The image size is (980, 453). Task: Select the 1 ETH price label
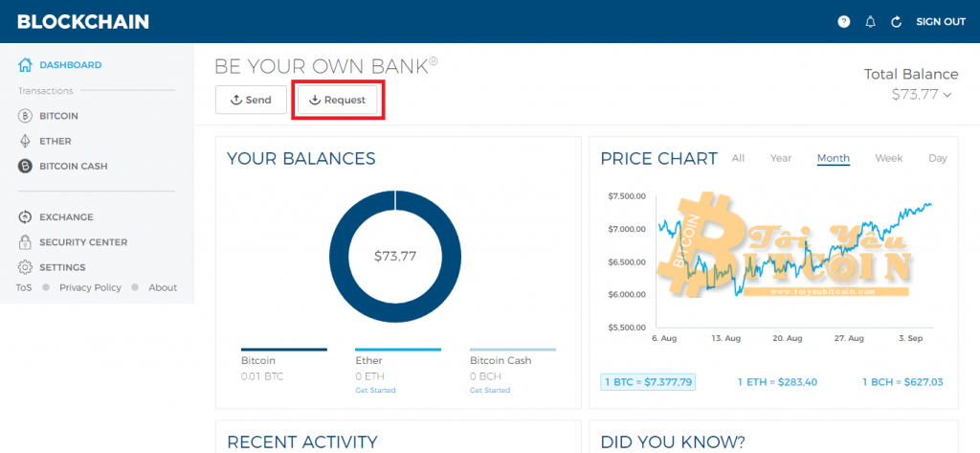pyautogui.click(x=777, y=382)
